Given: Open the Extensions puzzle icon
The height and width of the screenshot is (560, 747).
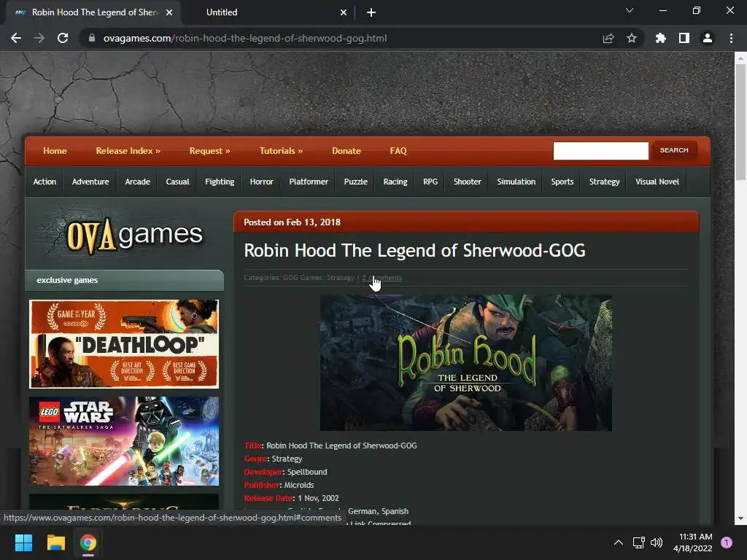Looking at the screenshot, I should [x=660, y=38].
